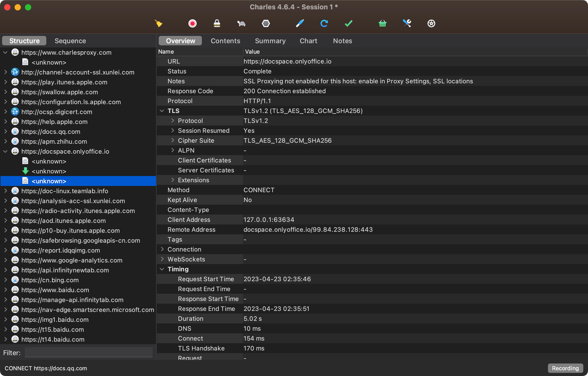Click green download arrow unknown request

[25, 171]
